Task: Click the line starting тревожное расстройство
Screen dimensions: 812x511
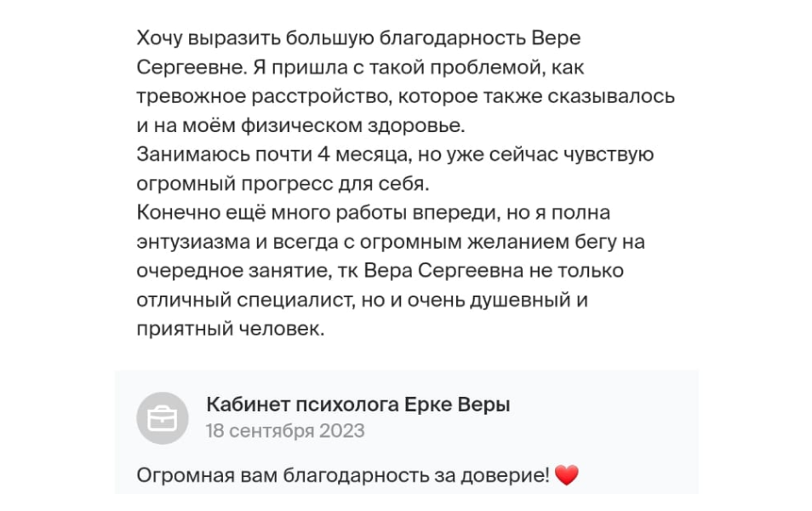Action: 405,96
